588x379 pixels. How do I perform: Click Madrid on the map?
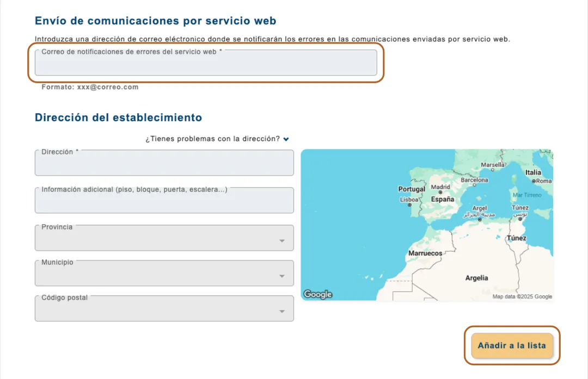(440, 188)
